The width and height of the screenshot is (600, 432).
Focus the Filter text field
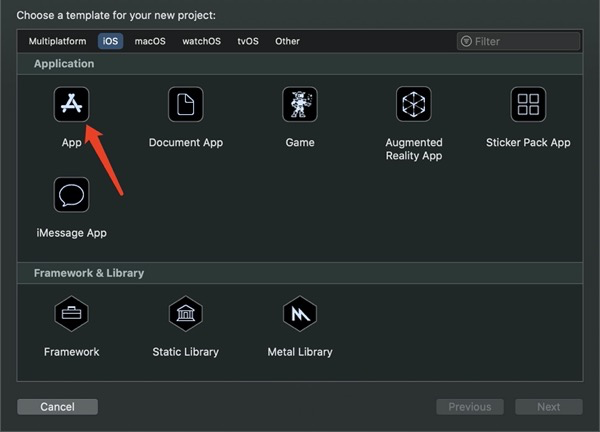pyautogui.click(x=518, y=41)
